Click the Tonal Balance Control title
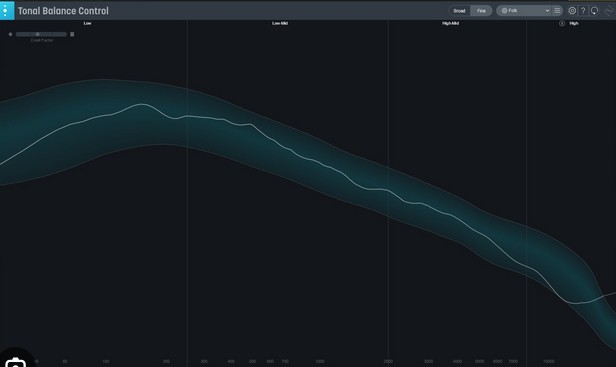616x367 pixels. click(63, 11)
